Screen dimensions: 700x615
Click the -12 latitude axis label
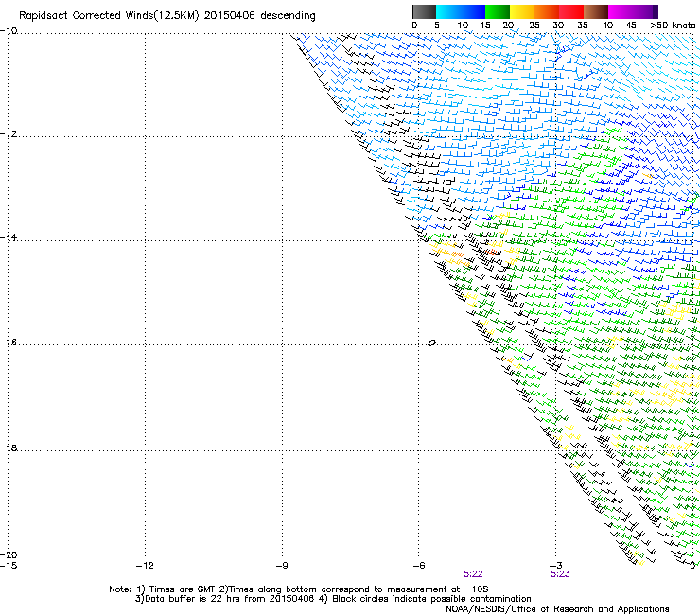[9, 134]
